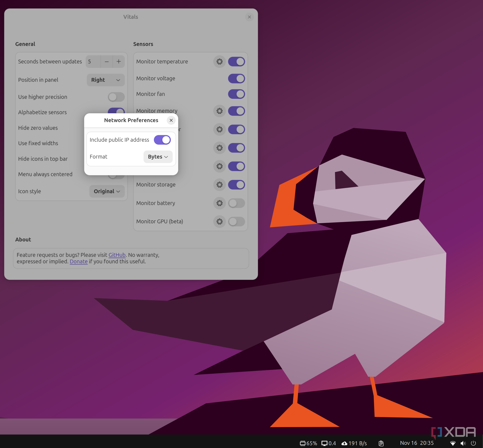483x448 pixels.
Task: Open the Nov 16 20:35 clock menu
Action: click(417, 443)
